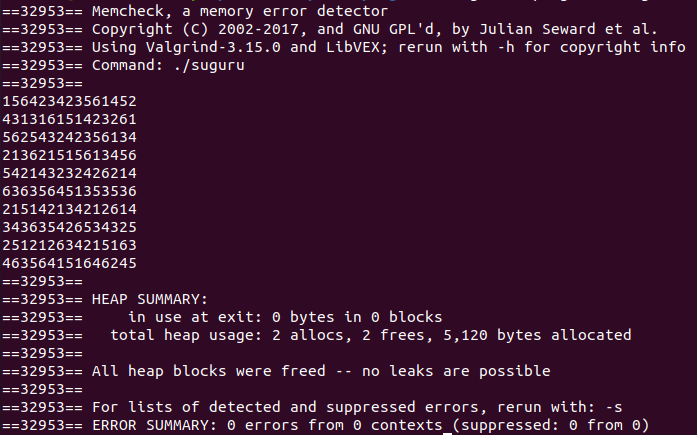Click output row 251212634215163

(69, 245)
